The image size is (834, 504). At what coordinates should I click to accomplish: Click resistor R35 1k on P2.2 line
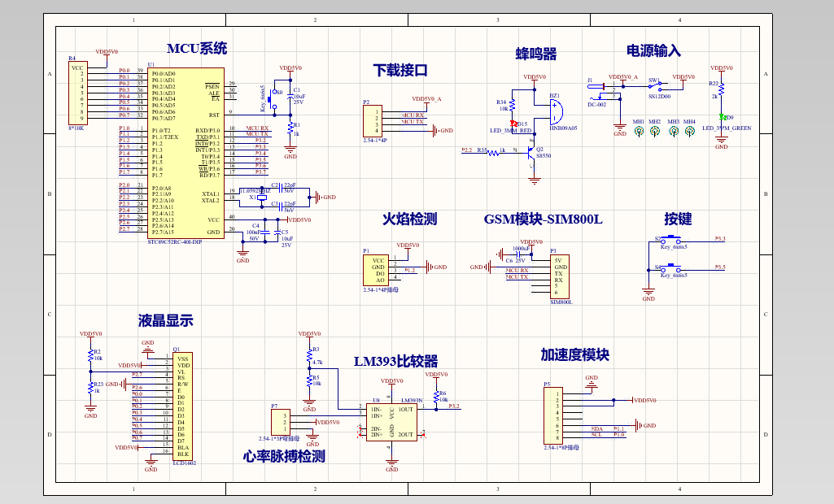pos(492,151)
